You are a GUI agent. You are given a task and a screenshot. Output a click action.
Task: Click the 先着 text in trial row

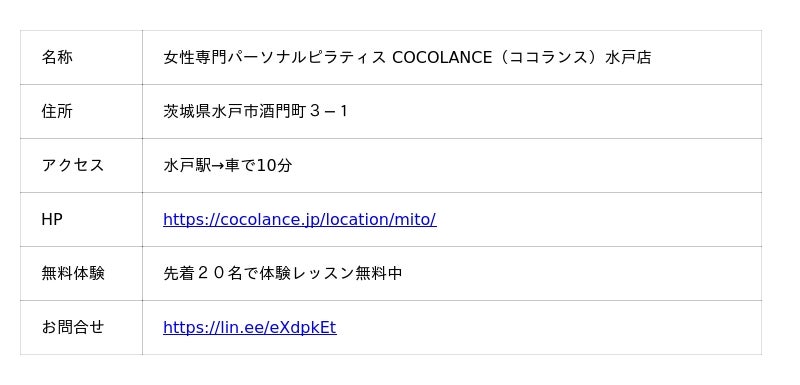point(179,273)
